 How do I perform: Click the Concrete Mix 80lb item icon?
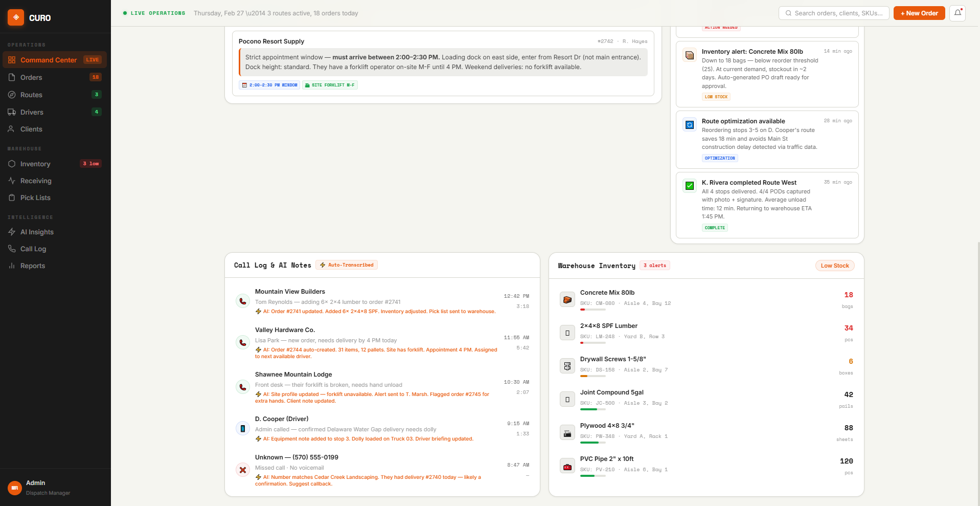coord(567,300)
